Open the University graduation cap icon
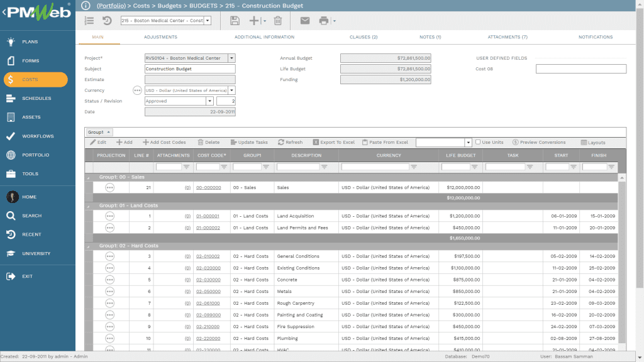The height and width of the screenshot is (362, 644). click(x=11, y=254)
